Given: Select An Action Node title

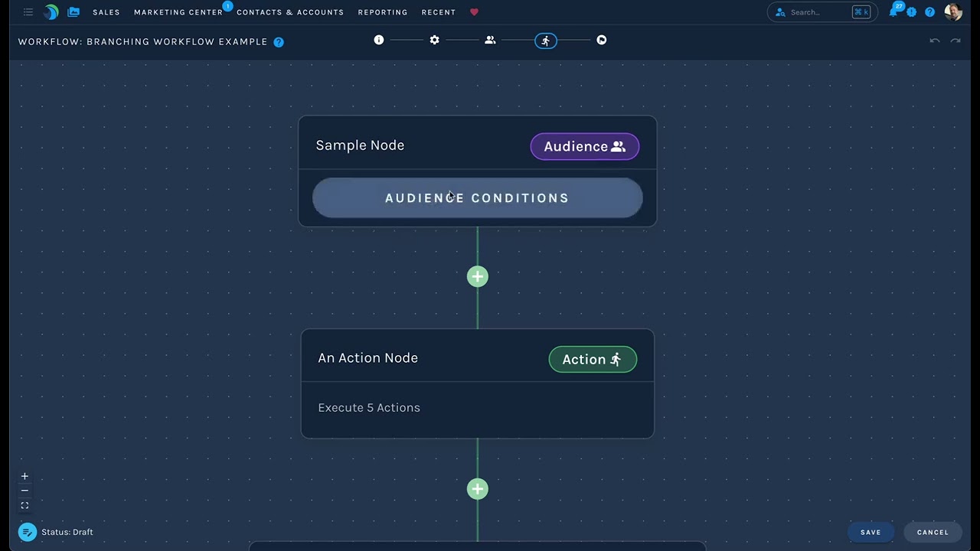Looking at the screenshot, I should (x=367, y=358).
